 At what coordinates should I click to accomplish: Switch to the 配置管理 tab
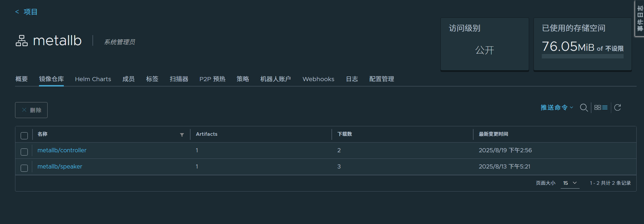382,79
